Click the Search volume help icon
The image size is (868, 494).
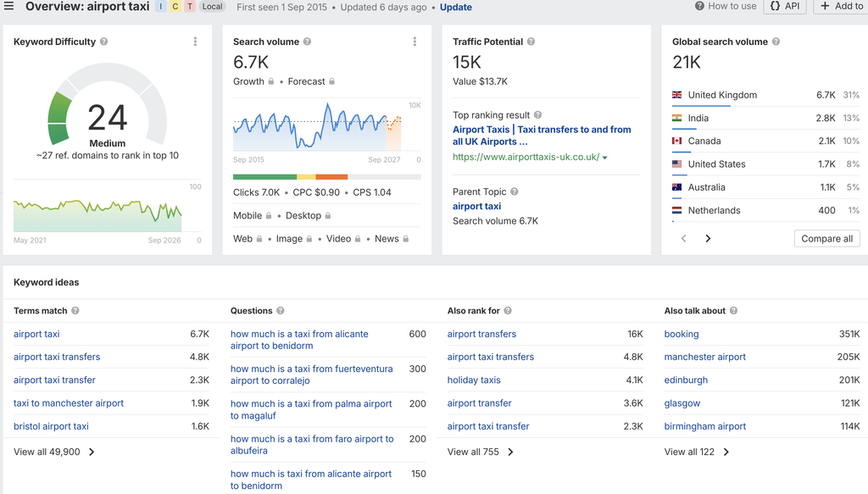(307, 42)
